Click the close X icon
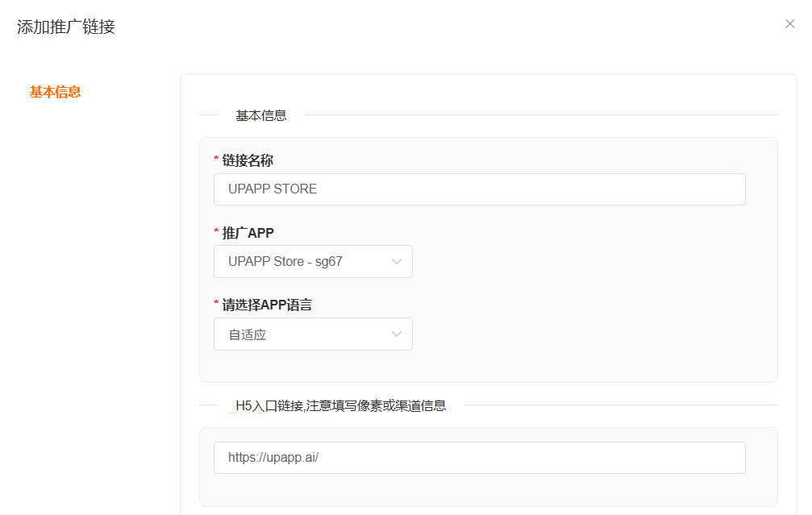Viewport: 812px width, 515px height. coord(790,23)
